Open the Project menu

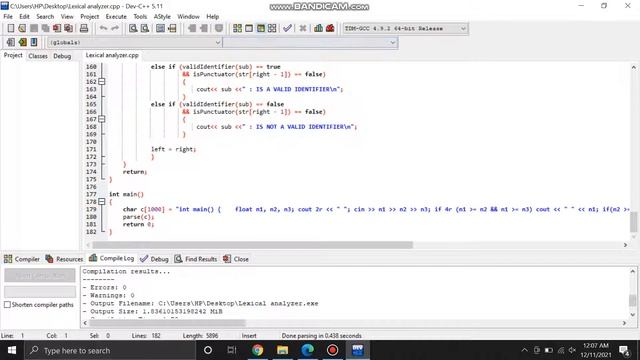89,16
